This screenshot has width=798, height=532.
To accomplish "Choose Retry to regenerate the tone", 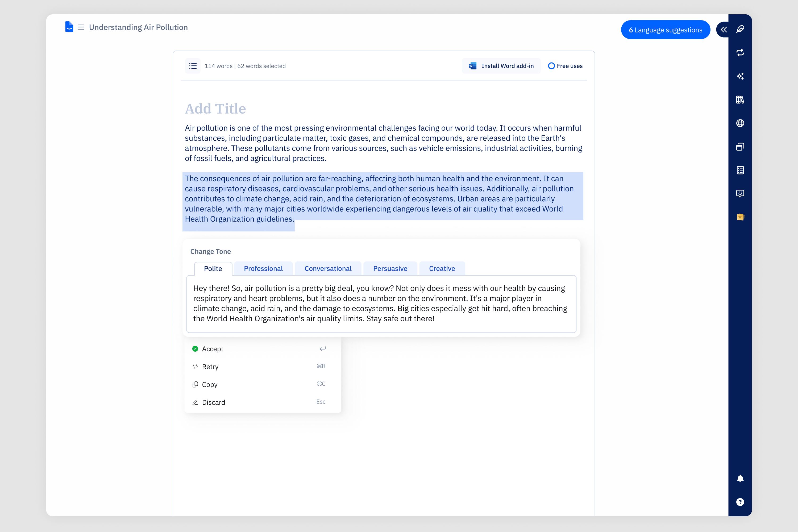I will [210, 367].
